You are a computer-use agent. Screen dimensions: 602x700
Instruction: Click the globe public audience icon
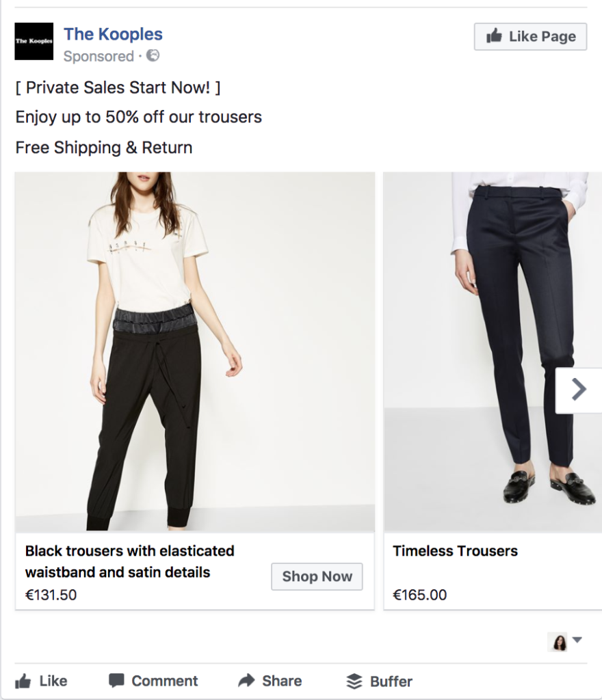pyautogui.click(x=153, y=56)
